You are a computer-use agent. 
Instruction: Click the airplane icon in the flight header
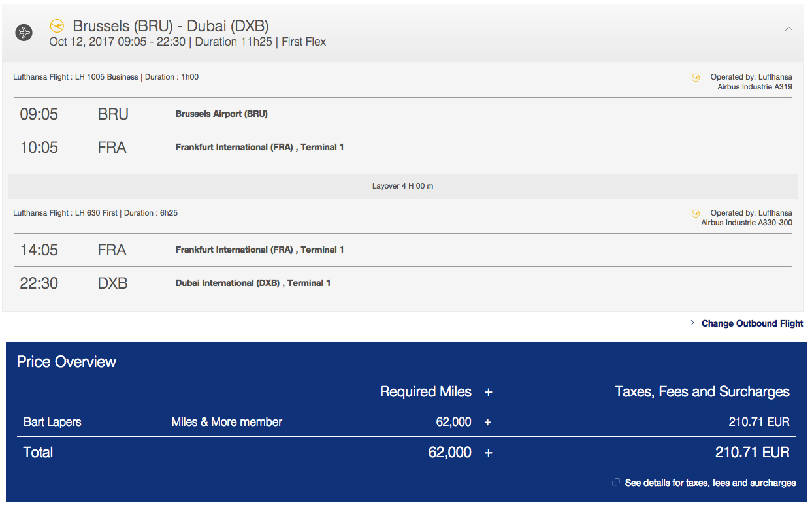24,33
